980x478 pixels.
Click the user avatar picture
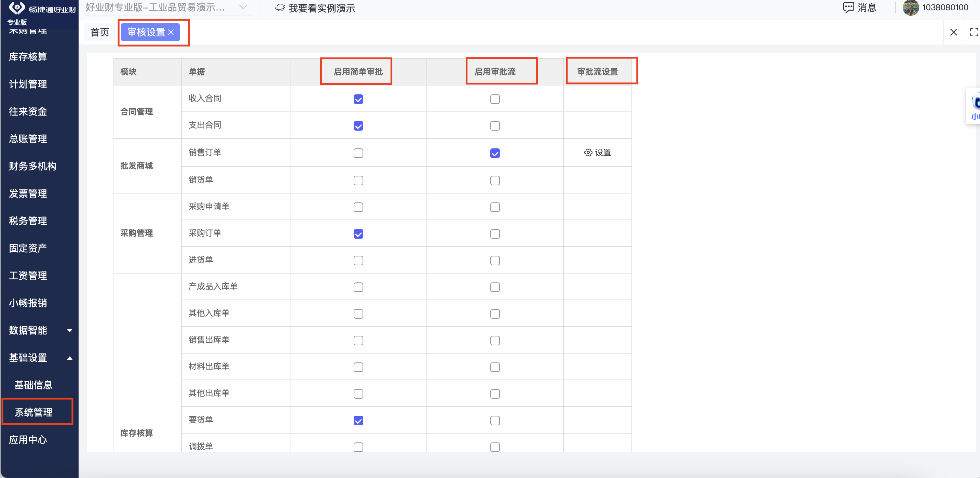910,8
